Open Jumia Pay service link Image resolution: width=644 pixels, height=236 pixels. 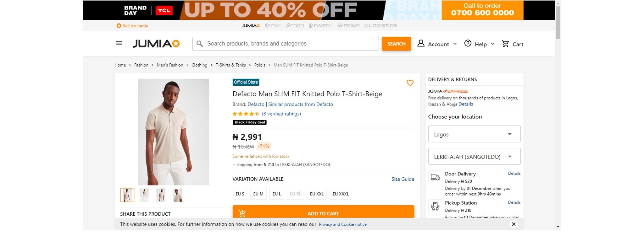(x=273, y=26)
